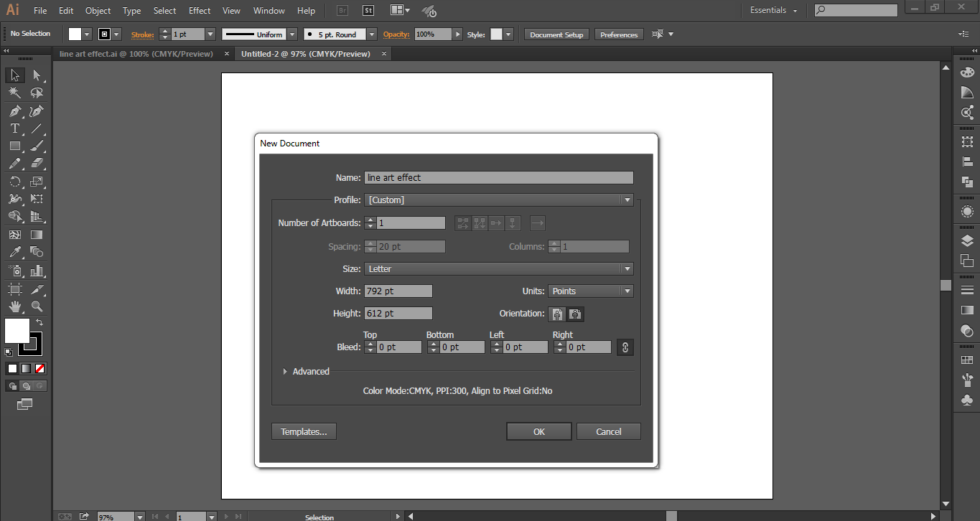Select the Eyedropper tool

[x=14, y=252]
